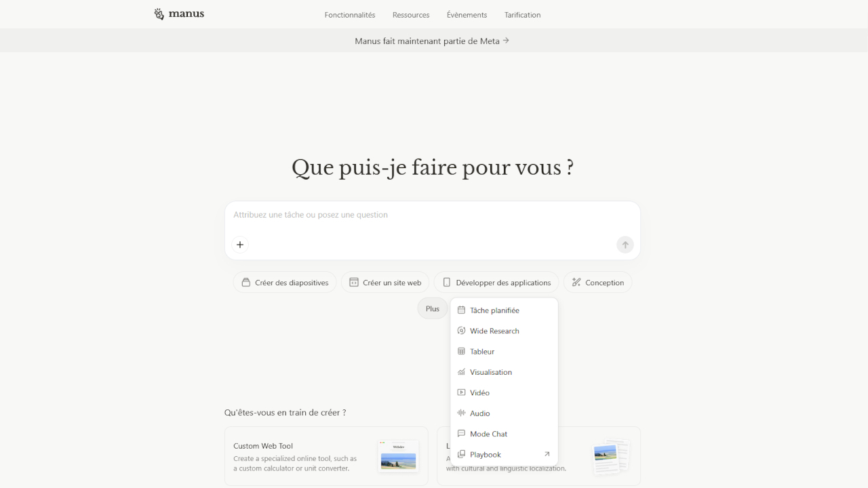
Task: Open the Ressources nav menu
Action: point(411,15)
